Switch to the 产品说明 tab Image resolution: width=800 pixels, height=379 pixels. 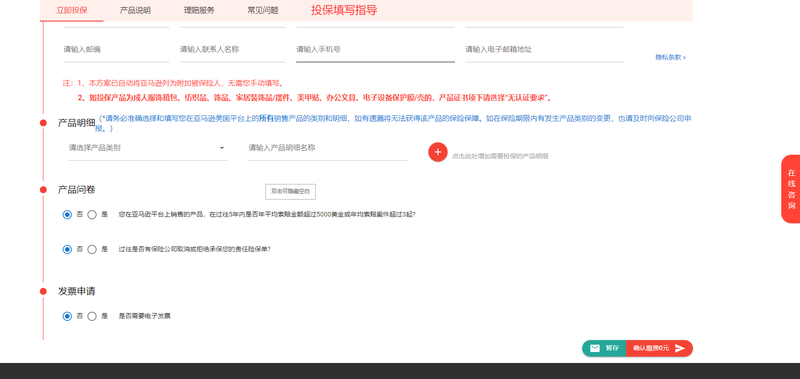point(135,10)
